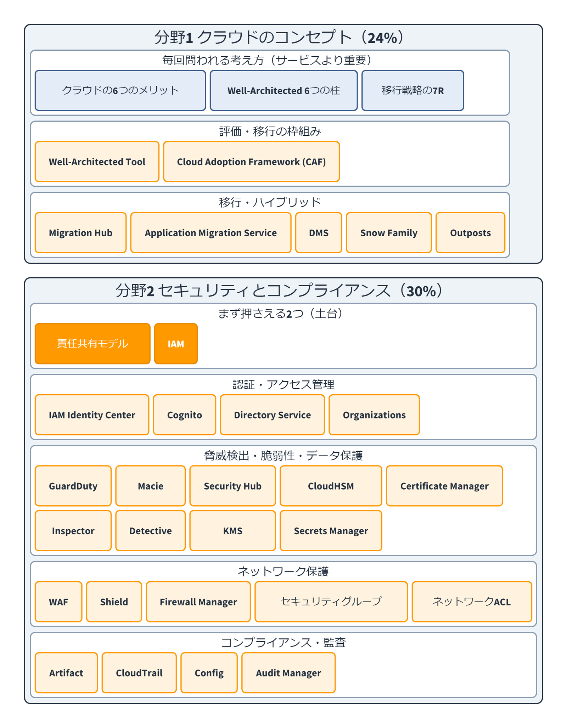Select the DMS box
The height and width of the screenshot is (728, 567).
pos(319,233)
